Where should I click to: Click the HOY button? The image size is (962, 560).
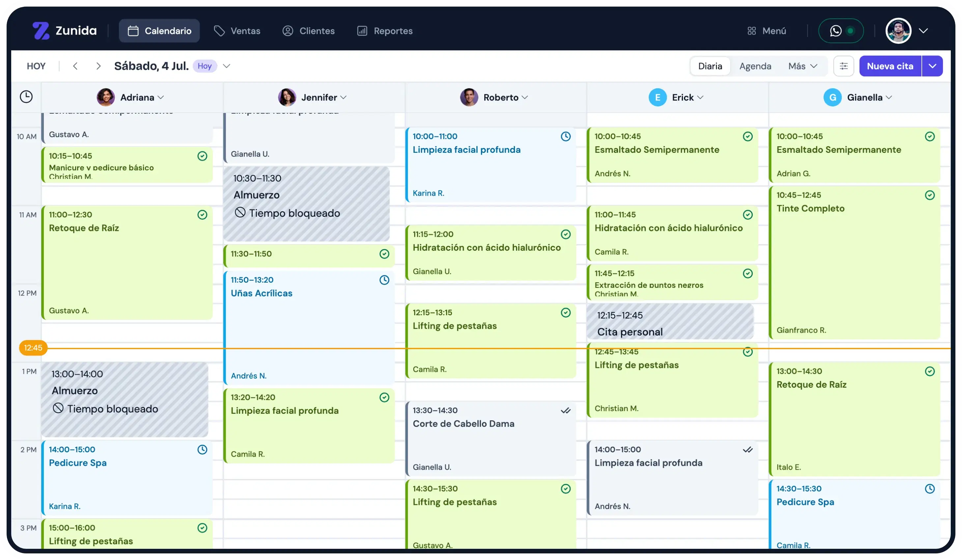(x=36, y=66)
